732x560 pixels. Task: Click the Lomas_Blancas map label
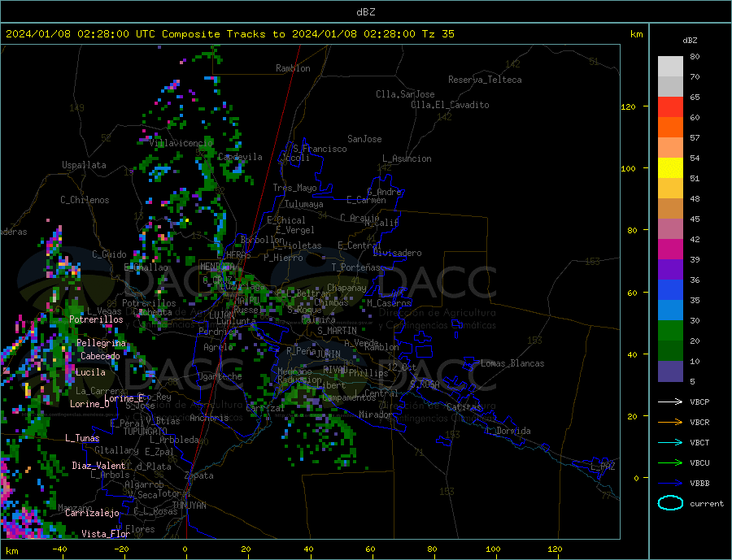coord(512,363)
